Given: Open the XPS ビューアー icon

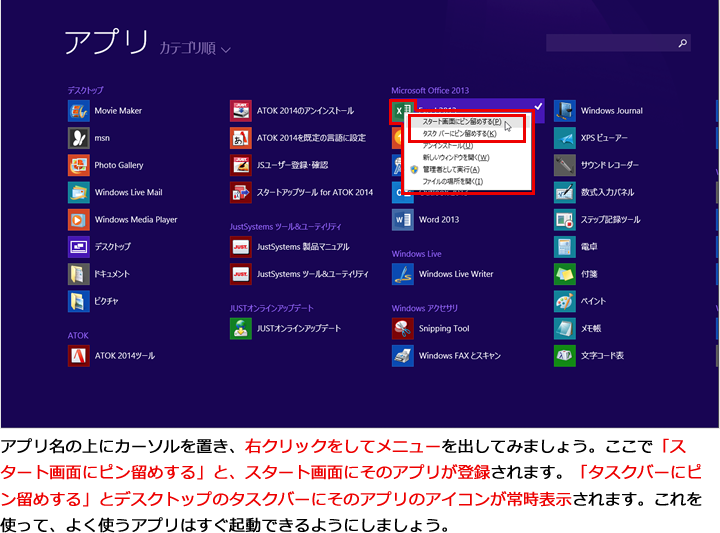Looking at the screenshot, I should coord(565,138).
